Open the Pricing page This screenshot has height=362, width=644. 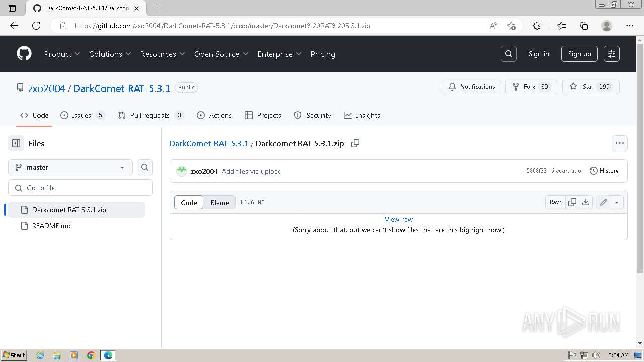pos(323,54)
